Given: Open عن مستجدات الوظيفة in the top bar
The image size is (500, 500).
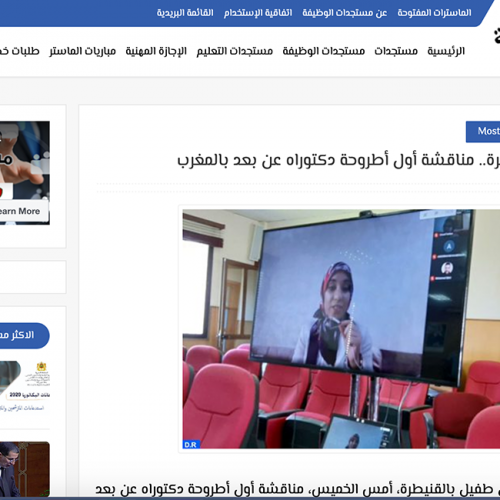Looking at the screenshot, I should (x=345, y=13).
